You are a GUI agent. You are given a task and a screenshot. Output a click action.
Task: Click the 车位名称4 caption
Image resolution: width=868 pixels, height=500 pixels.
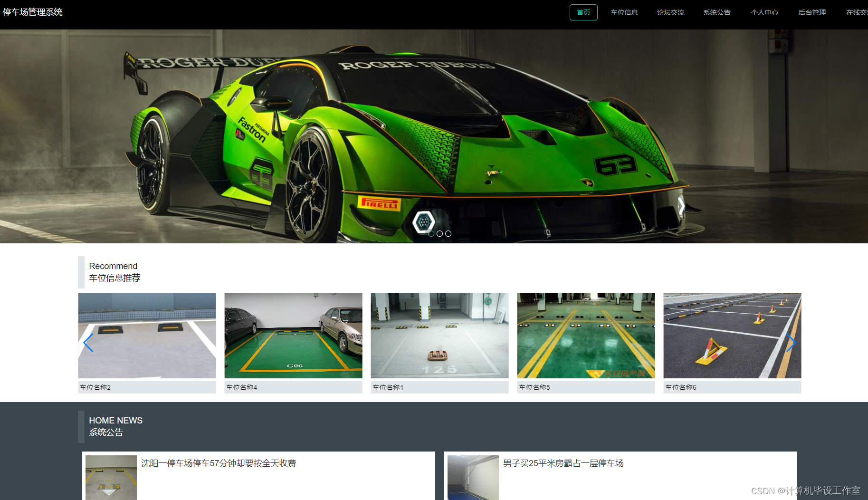pyautogui.click(x=294, y=387)
